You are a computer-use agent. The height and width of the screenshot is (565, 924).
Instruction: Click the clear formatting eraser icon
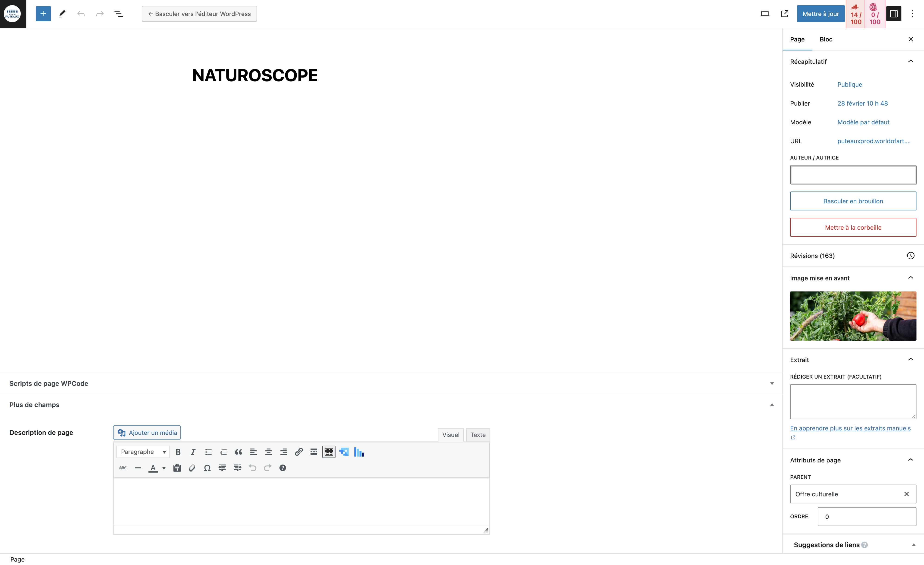(192, 468)
